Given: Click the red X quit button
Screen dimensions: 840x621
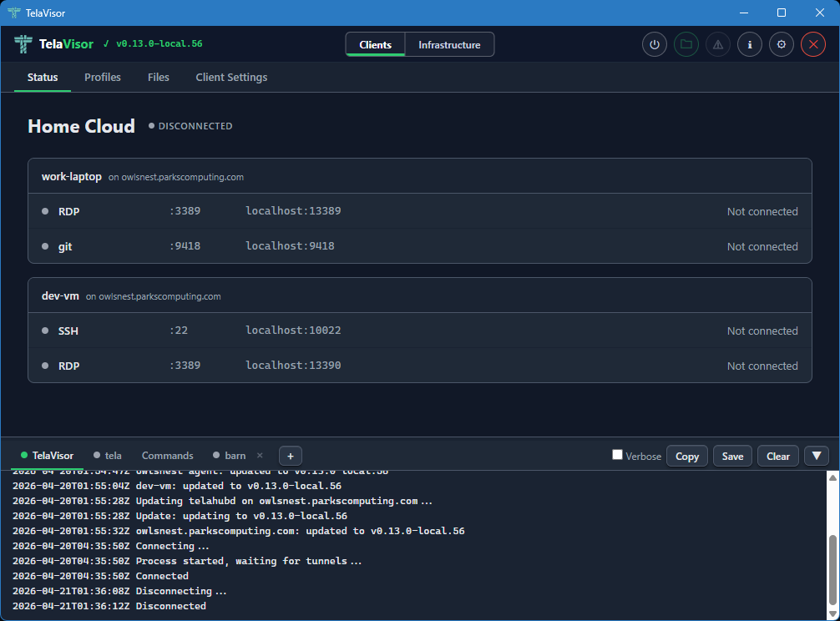Looking at the screenshot, I should (813, 45).
